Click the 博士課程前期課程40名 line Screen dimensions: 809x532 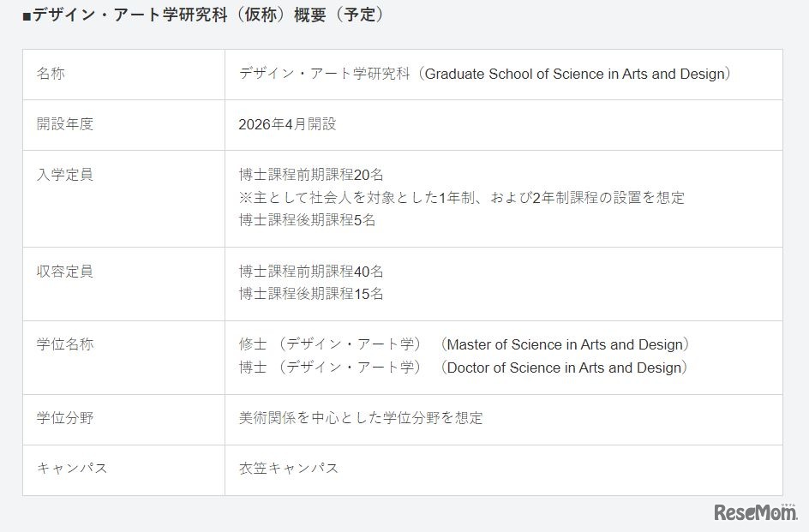[x=311, y=272]
